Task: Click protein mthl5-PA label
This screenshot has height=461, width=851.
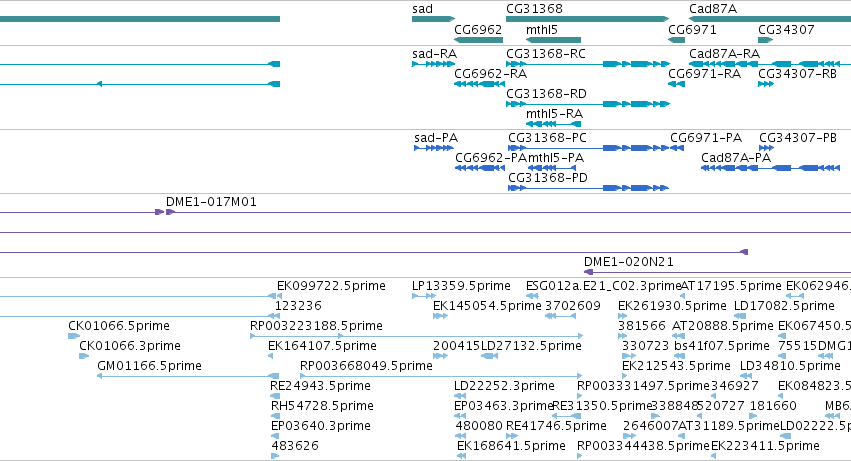Action: (556, 158)
